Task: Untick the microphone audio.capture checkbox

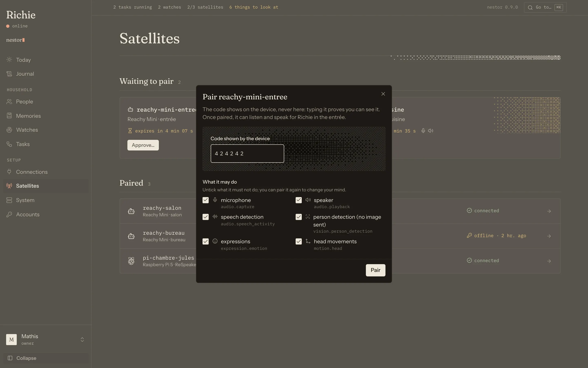Action: (206, 200)
